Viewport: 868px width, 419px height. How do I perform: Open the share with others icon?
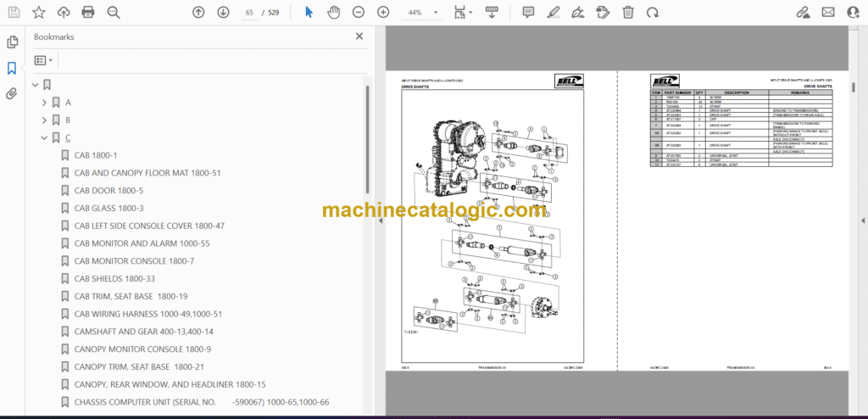click(x=853, y=12)
